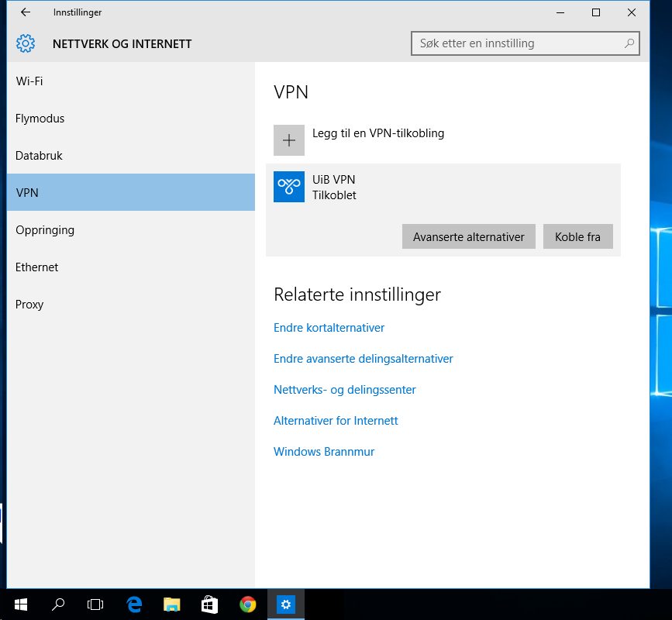Screen dimensions: 672x620
Task: Select Flymodus in the sidebar
Action: [40, 119]
